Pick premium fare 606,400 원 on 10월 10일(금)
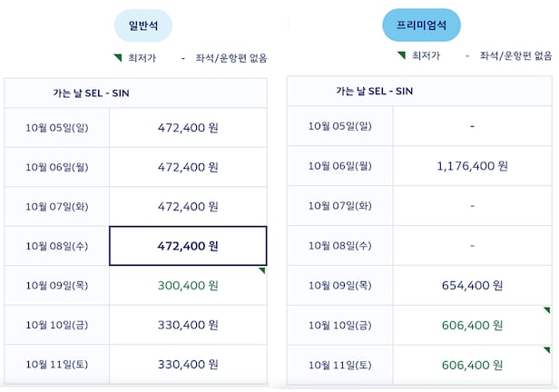Viewport: 559px width, 392px height. click(x=472, y=325)
